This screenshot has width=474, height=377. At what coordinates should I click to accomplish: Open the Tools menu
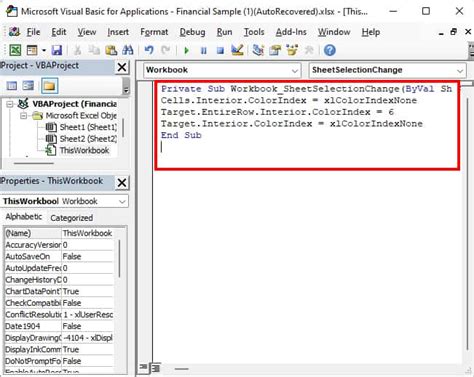pos(254,32)
